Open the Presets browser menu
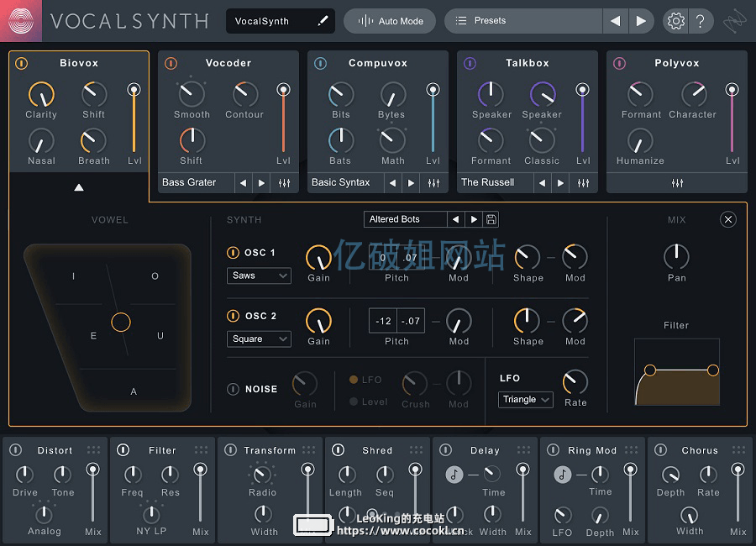 pyautogui.click(x=523, y=21)
